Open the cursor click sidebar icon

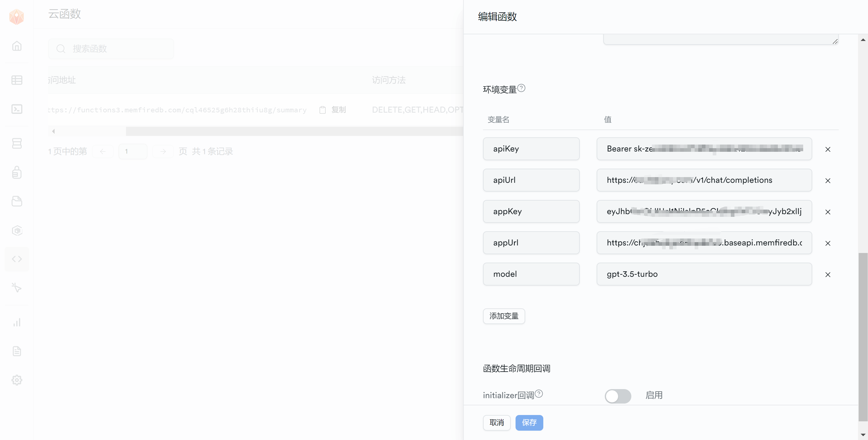(x=17, y=288)
